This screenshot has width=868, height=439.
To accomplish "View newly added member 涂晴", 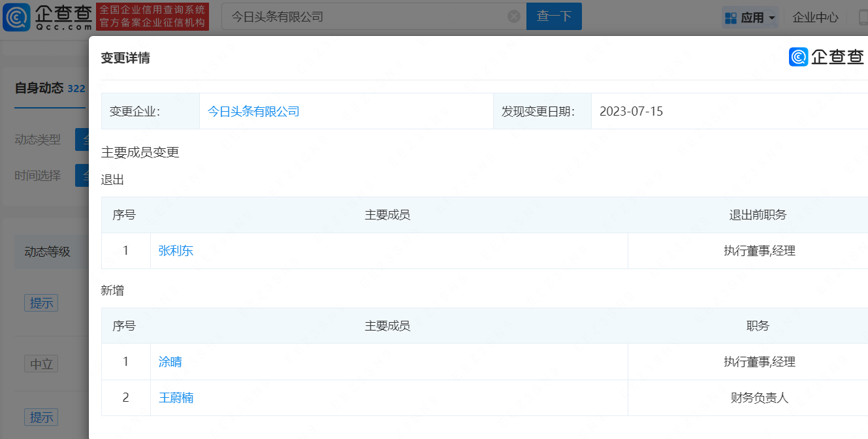I will click(170, 361).
